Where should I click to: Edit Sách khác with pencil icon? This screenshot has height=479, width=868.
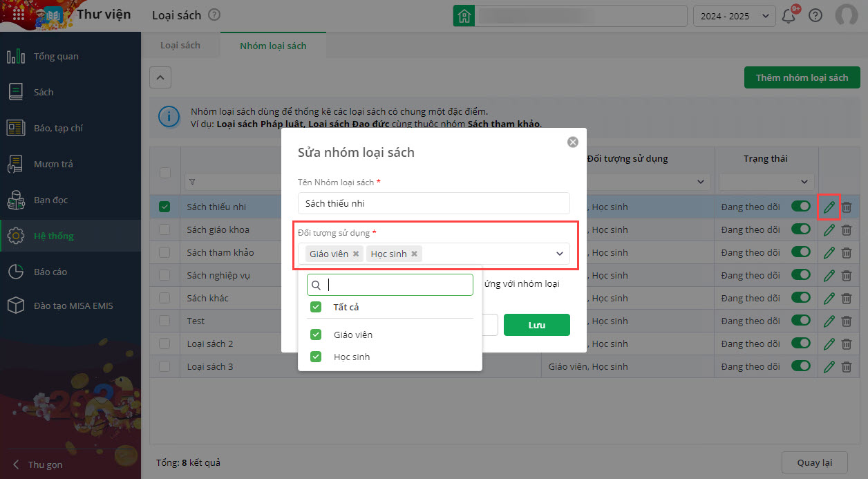[x=829, y=298]
